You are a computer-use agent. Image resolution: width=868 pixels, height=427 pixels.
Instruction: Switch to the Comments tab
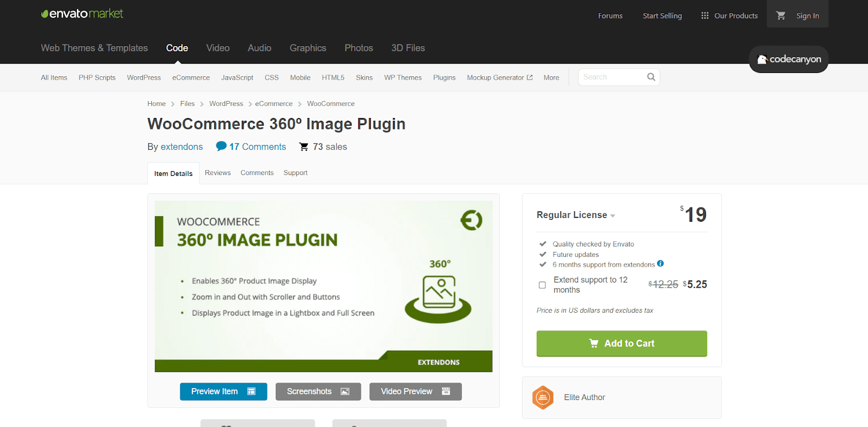click(x=257, y=173)
